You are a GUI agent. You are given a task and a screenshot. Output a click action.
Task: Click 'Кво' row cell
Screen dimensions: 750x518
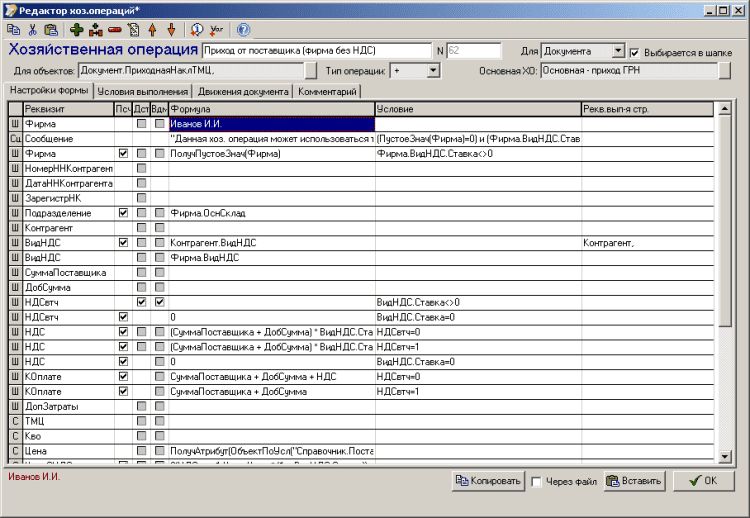tap(68, 436)
